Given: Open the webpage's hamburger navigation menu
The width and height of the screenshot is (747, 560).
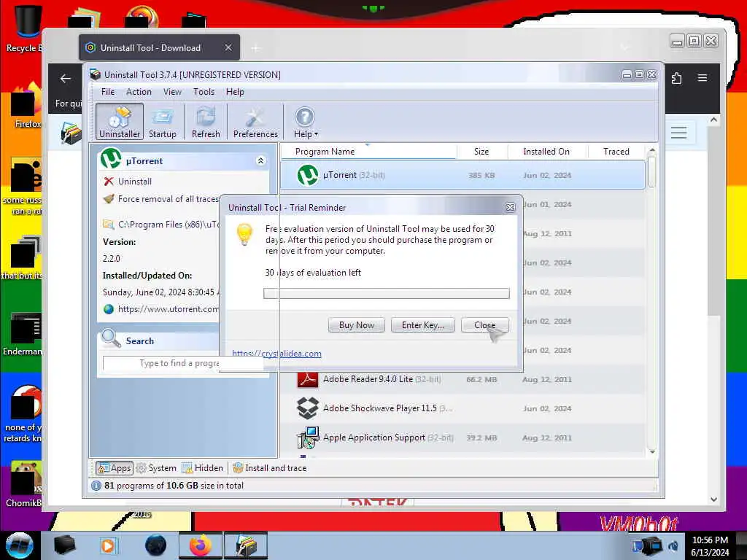Looking at the screenshot, I should click(679, 133).
